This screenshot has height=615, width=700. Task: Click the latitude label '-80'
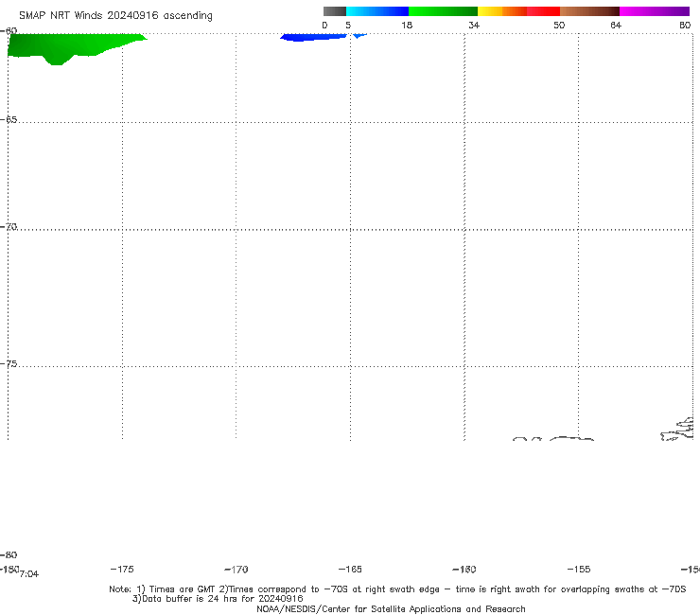coord(9,554)
